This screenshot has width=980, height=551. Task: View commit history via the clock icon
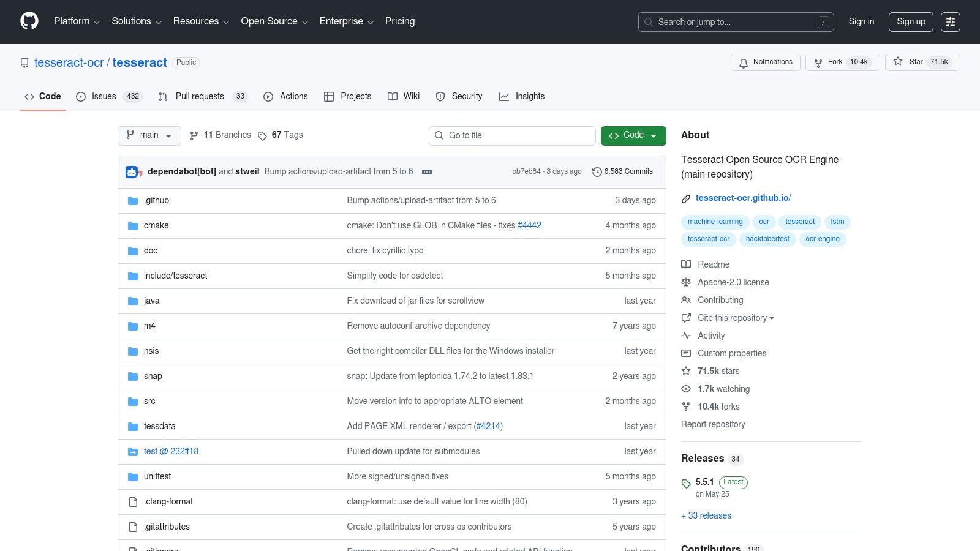point(597,172)
